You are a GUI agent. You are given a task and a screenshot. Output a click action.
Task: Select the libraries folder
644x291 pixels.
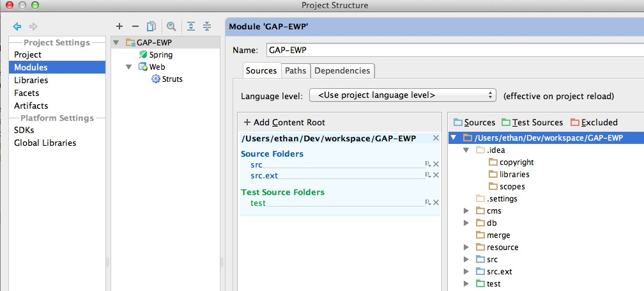click(x=509, y=174)
